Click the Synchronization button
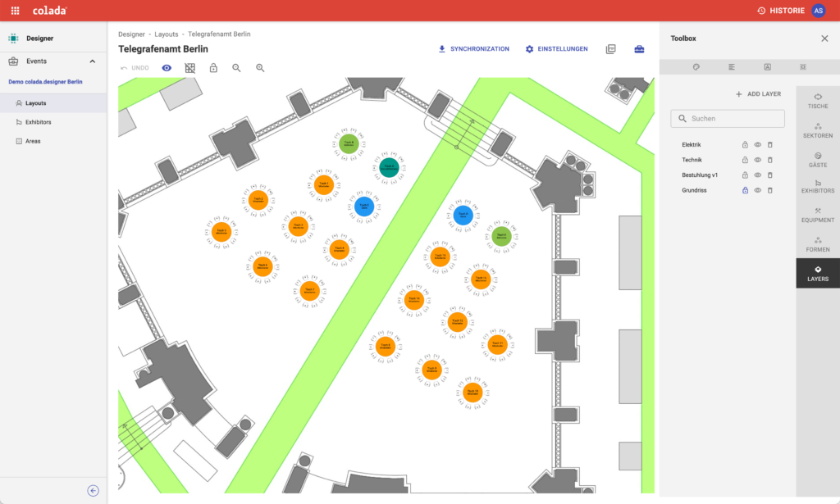This screenshot has height=504, width=840. point(474,49)
